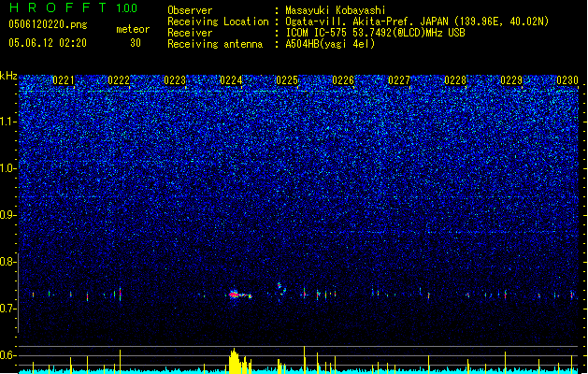Click the 0224 time marker

[231, 80]
